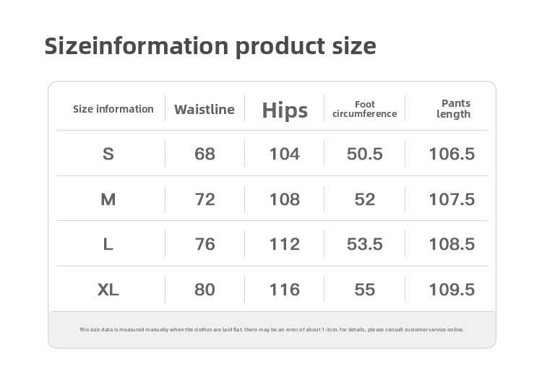The width and height of the screenshot is (542, 392).
Task: Click the 'Sizeinformation product size' heading
Action: pyautogui.click(x=210, y=46)
